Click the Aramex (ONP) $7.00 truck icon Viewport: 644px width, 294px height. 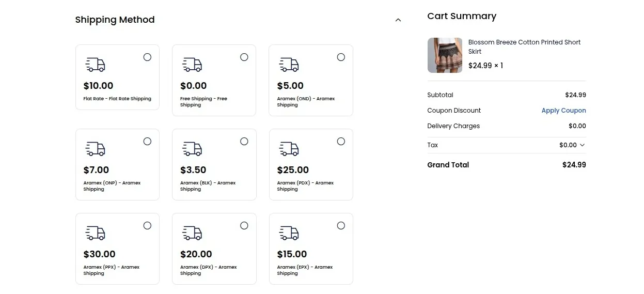[x=95, y=149]
